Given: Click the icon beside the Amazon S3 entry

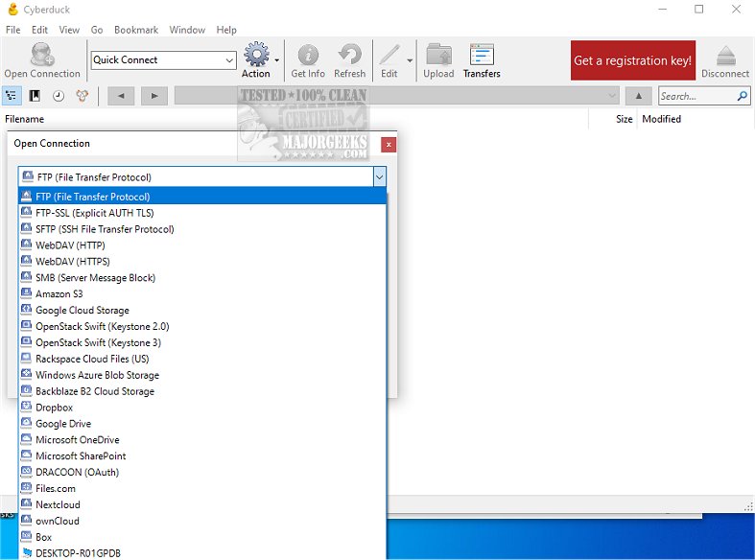Looking at the screenshot, I should 27,293.
